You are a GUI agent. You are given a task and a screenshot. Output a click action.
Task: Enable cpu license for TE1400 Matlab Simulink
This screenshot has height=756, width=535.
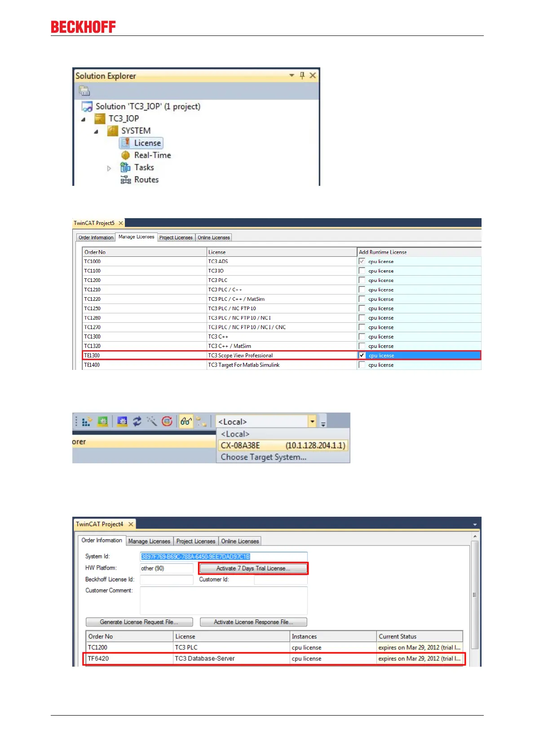[x=362, y=365]
